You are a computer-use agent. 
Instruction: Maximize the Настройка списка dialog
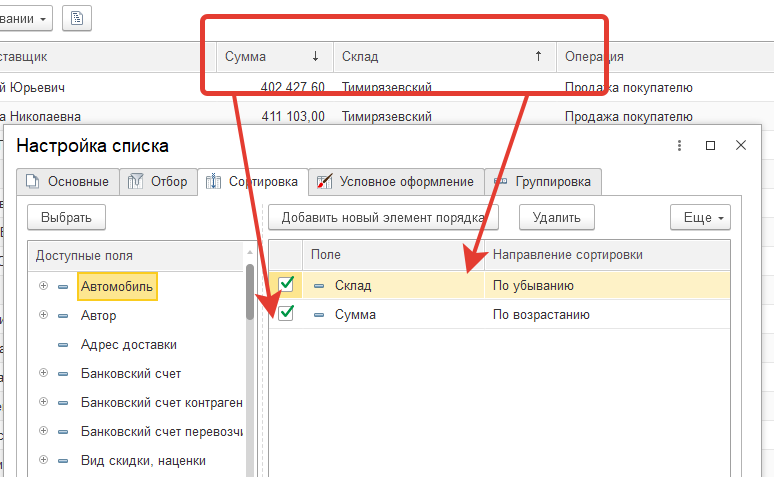point(710,145)
